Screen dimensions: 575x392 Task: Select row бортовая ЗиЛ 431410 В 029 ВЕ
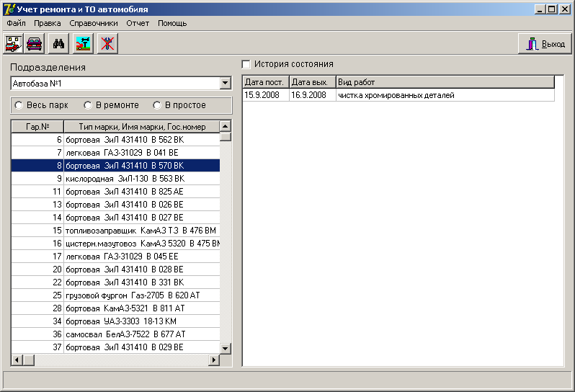click(115, 347)
